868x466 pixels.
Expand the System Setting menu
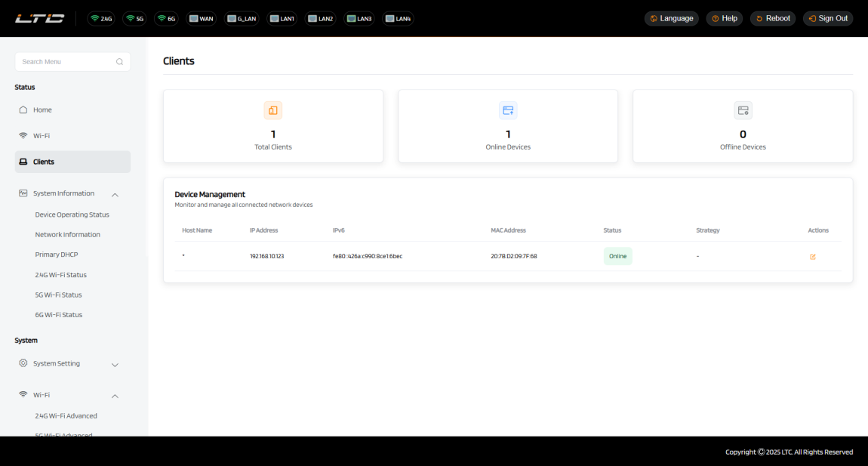coord(115,364)
